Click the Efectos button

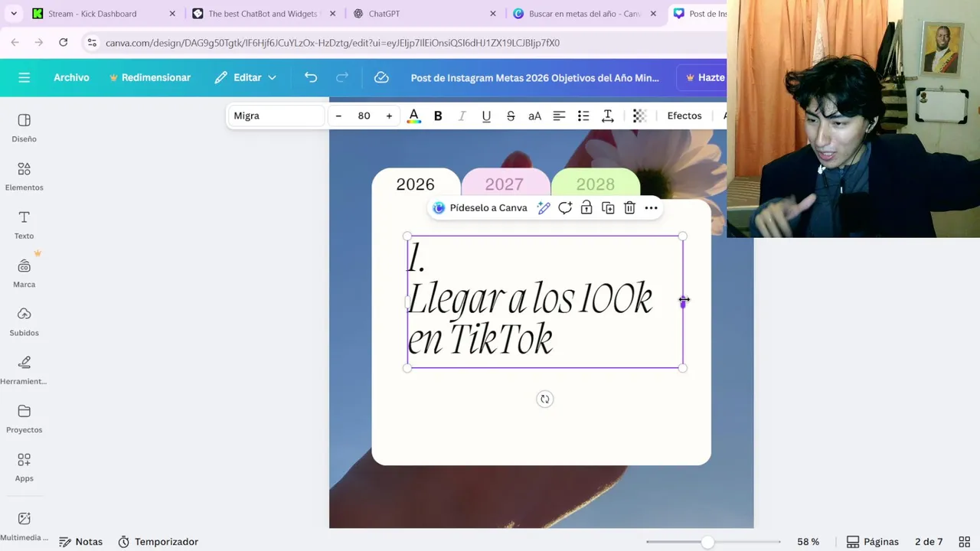[684, 116]
